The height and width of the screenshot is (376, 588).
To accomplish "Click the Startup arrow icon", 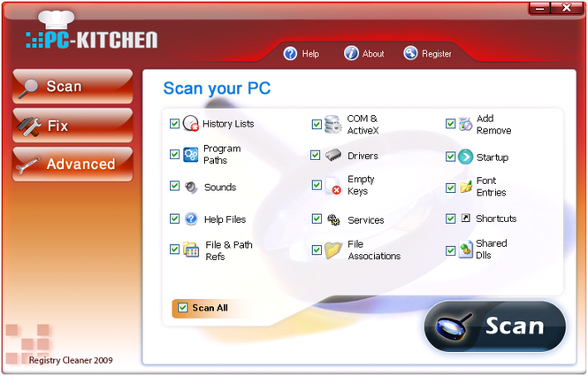I will [x=465, y=157].
